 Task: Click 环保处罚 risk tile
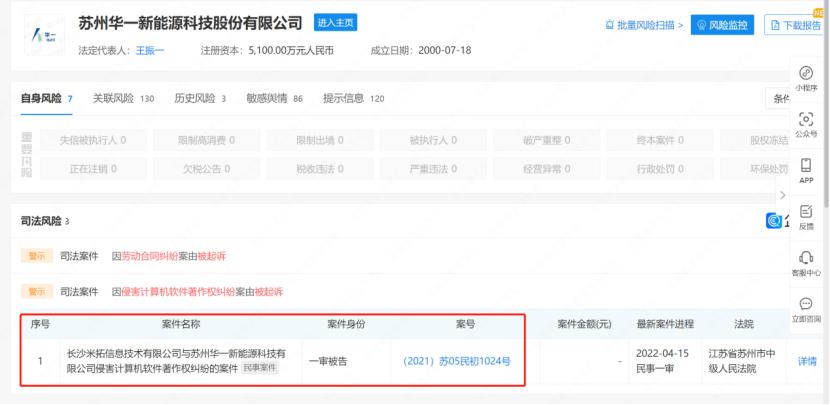pos(755,169)
